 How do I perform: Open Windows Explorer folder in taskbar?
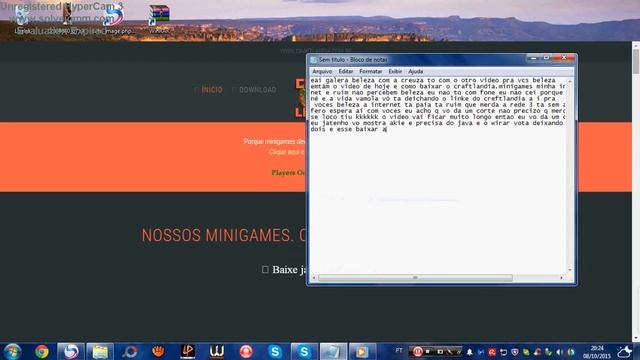[x=100, y=351]
